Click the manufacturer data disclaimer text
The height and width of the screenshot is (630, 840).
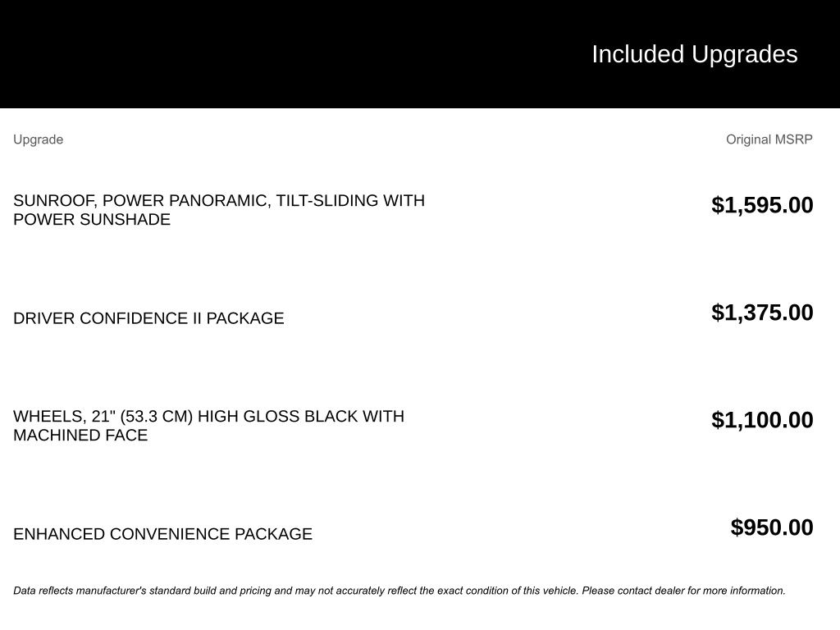(399, 591)
